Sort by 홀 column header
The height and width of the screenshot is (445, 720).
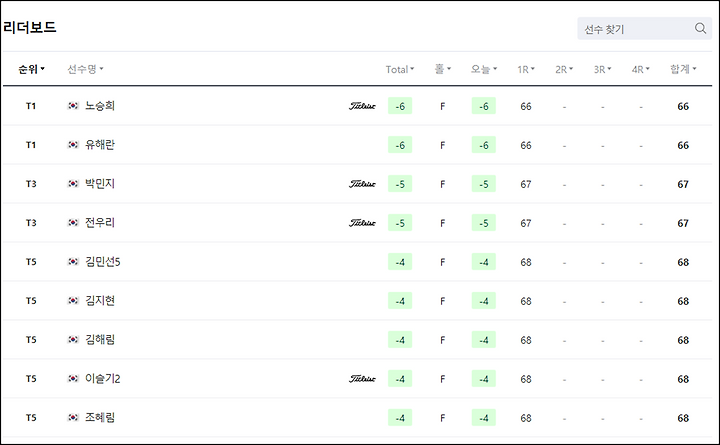pos(443,69)
